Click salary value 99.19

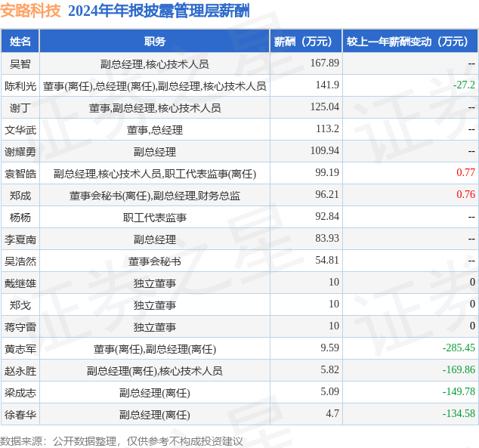pyautogui.click(x=327, y=172)
